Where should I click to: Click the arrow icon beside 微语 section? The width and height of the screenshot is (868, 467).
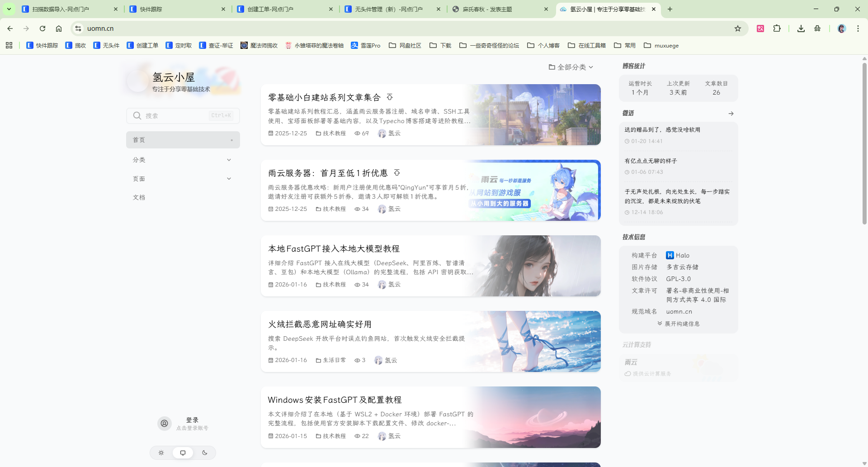731,114
